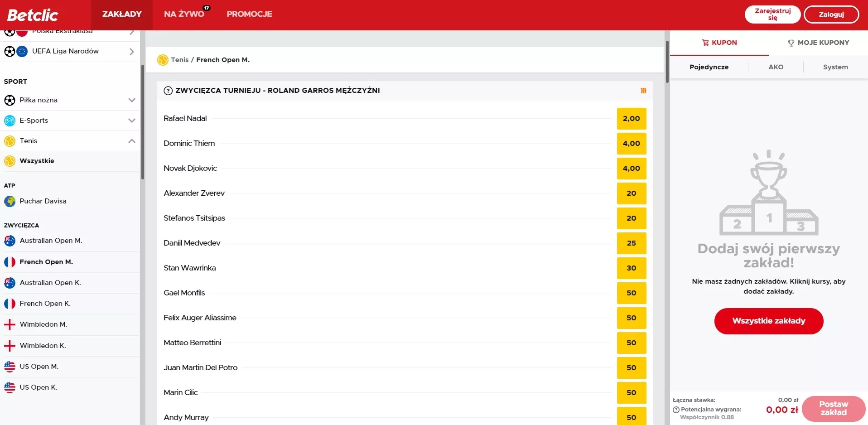The height and width of the screenshot is (425, 868).
Task: Click the French flag icon for French Open M.
Action: [10, 262]
